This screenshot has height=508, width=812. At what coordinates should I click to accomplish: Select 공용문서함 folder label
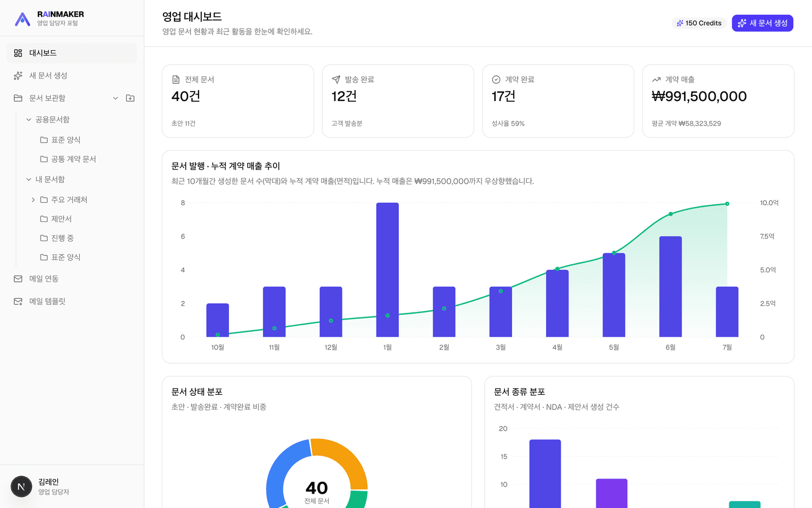point(53,119)
